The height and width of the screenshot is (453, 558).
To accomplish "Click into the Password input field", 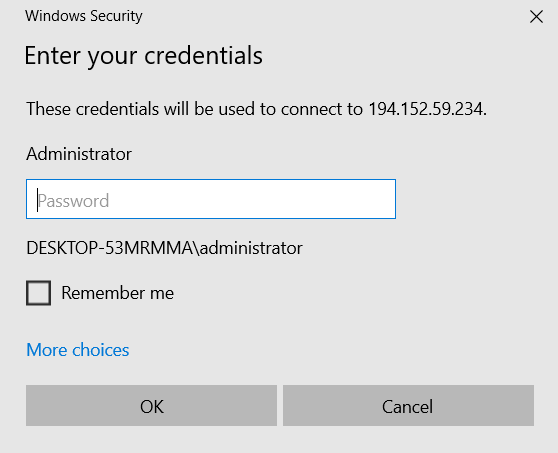I will (211, 199).
